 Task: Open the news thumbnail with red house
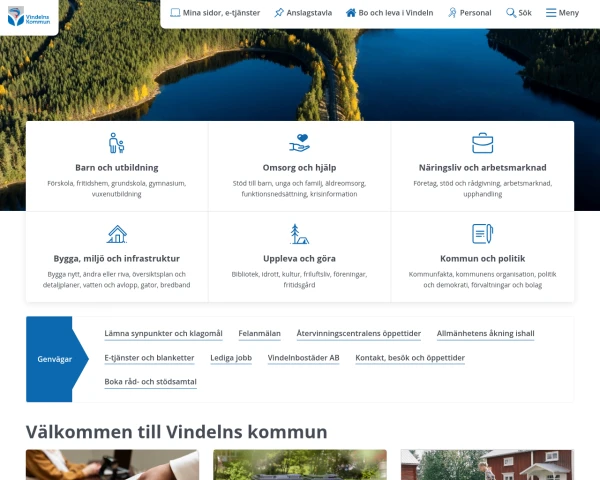[487, 465]
